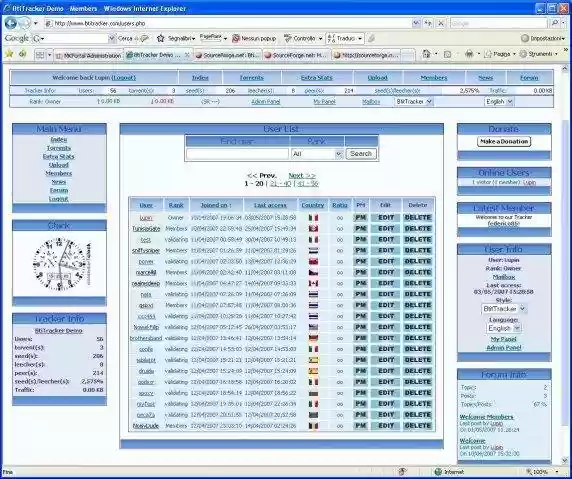This screenshot has width=572, height=479.
Task: Click the country flag in the TunisiaSate row
Action: pos(313,229)
